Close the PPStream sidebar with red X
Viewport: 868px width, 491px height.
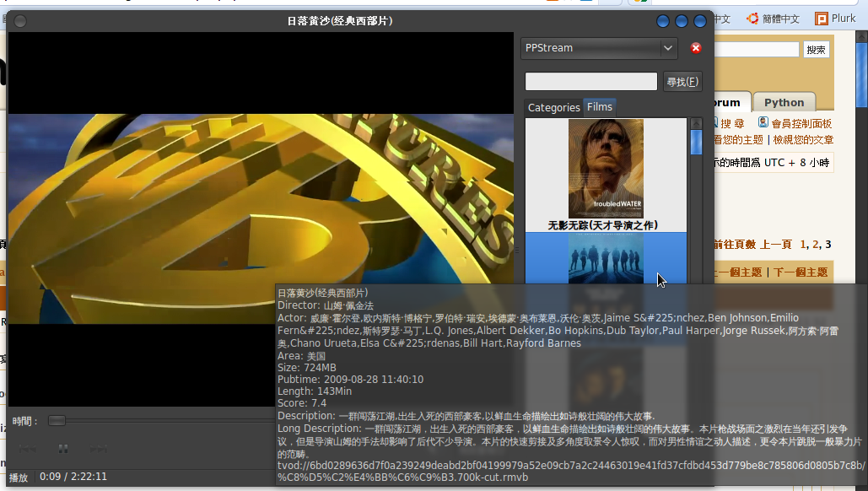[696, 48]
